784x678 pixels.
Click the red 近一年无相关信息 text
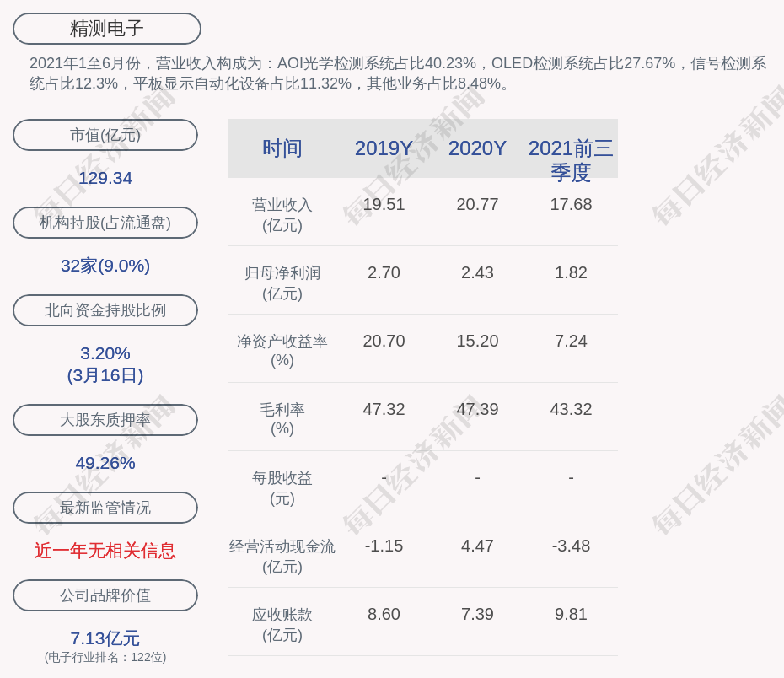click(x=105, y=551)
